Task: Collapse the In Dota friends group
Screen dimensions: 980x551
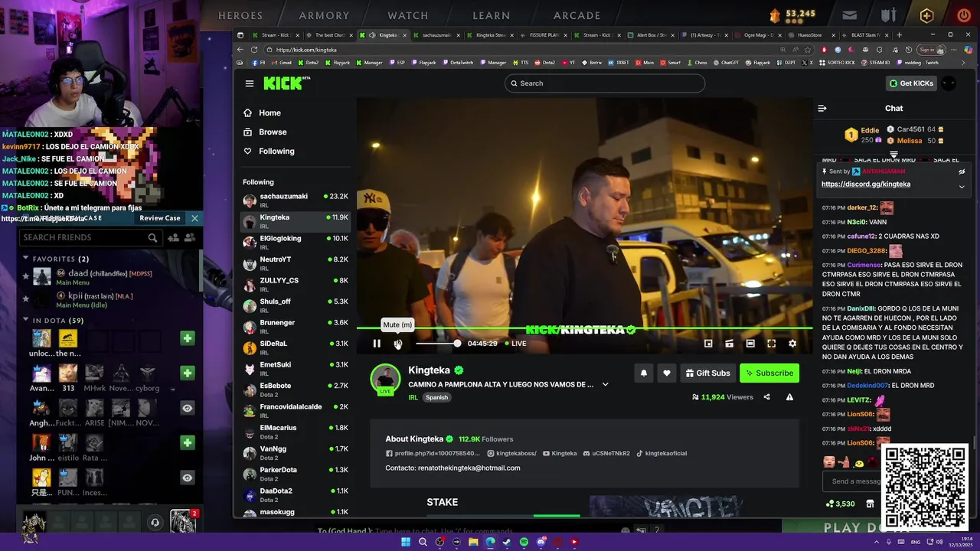Action: (26, 320)
